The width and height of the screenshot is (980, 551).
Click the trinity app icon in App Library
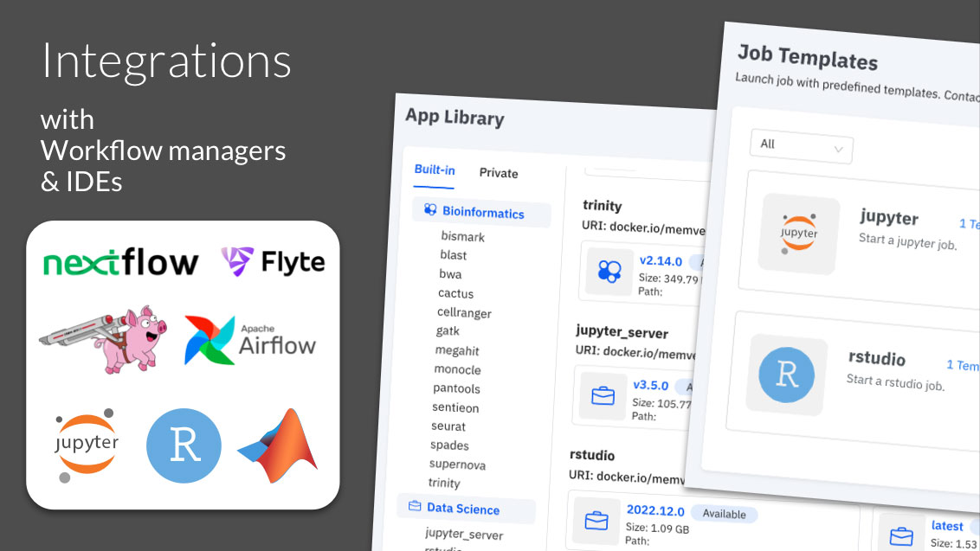click(609, 271)
